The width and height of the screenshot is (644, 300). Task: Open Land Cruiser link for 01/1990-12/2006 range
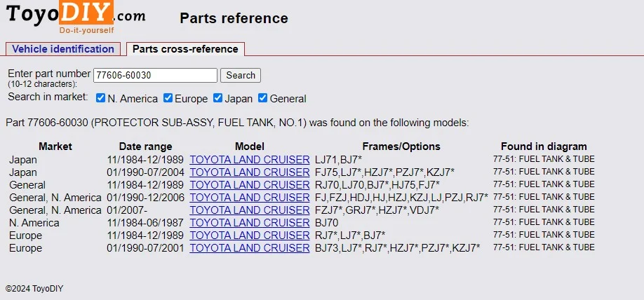[249, 198]
